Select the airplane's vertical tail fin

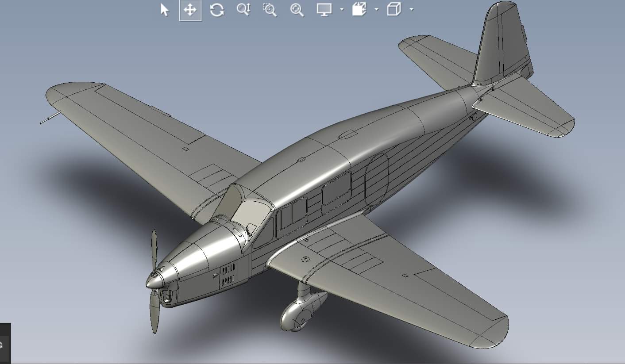point(502,44)
